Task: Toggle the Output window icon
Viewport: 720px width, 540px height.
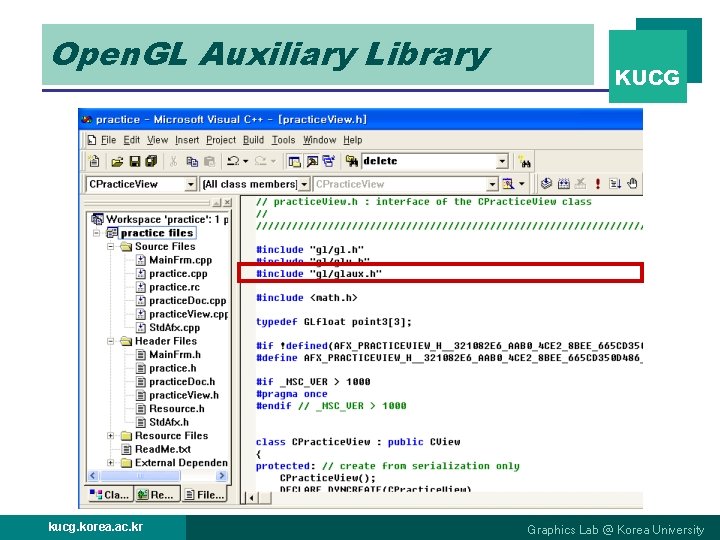Action: tap(312, 161)
